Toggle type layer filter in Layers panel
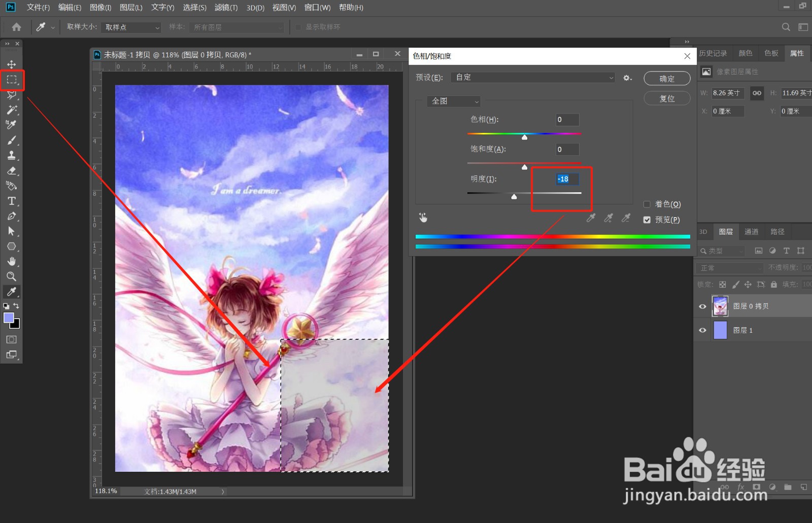Viewport: 812px width, 523px height. (x=786, y=251)
